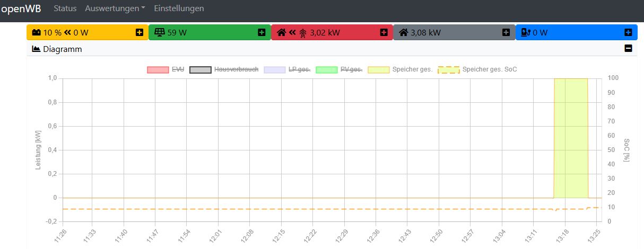Click the double-arrow icon in red EVU card
Screen dimensions: 644x249
point(292,32)
